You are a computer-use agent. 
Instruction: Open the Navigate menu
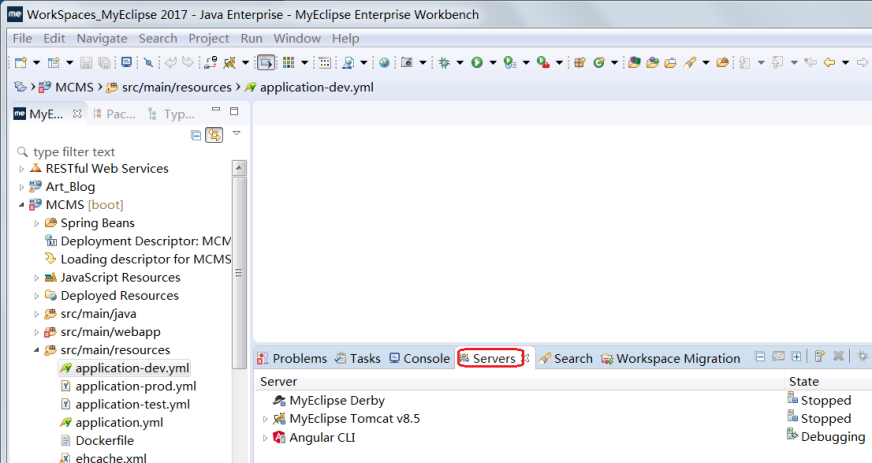tap(102, 38)
